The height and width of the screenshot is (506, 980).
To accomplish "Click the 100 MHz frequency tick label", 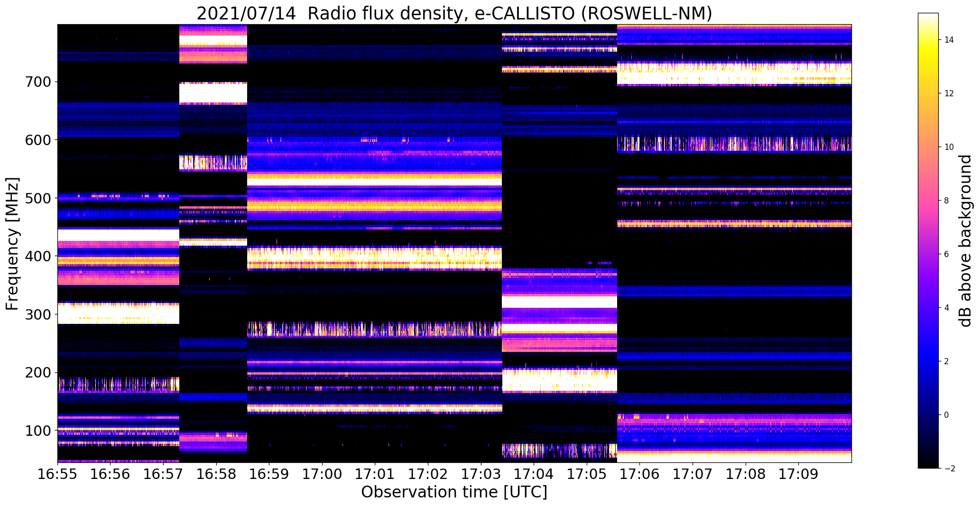I will 37,431.
